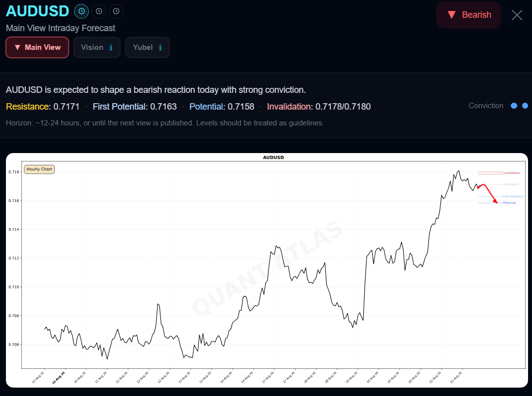The width and height of the screenshot is (532, 396).
Task: Click the First Potential 0.7163 level
Action: pos(135,107)
